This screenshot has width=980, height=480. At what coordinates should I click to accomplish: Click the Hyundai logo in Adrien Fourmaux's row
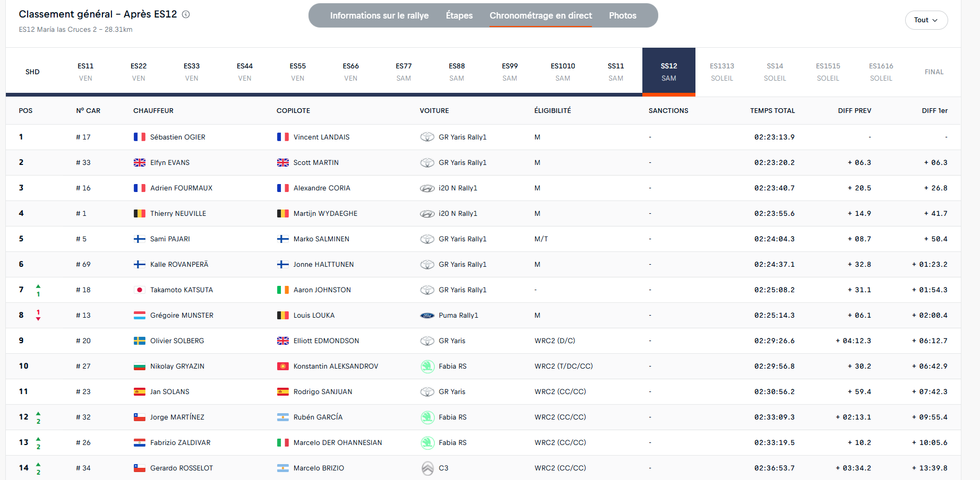(x=427, y=188)
